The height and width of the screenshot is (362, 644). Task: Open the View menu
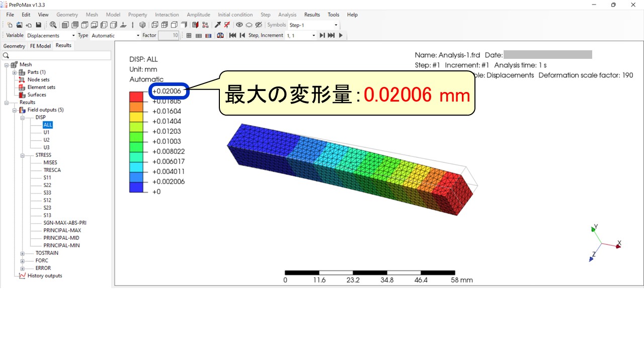pos(43,15)
